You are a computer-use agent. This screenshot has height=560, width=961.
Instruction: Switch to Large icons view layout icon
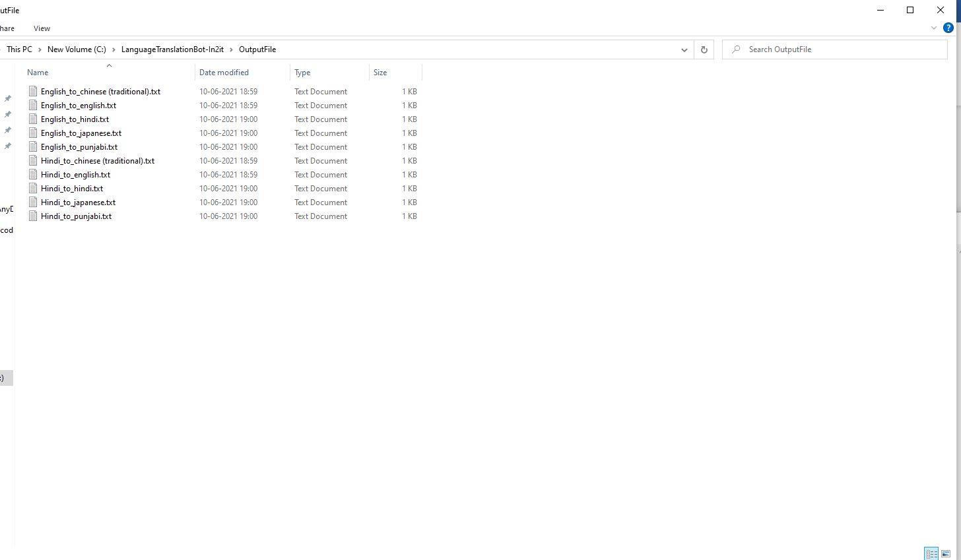tap(946, 553)
